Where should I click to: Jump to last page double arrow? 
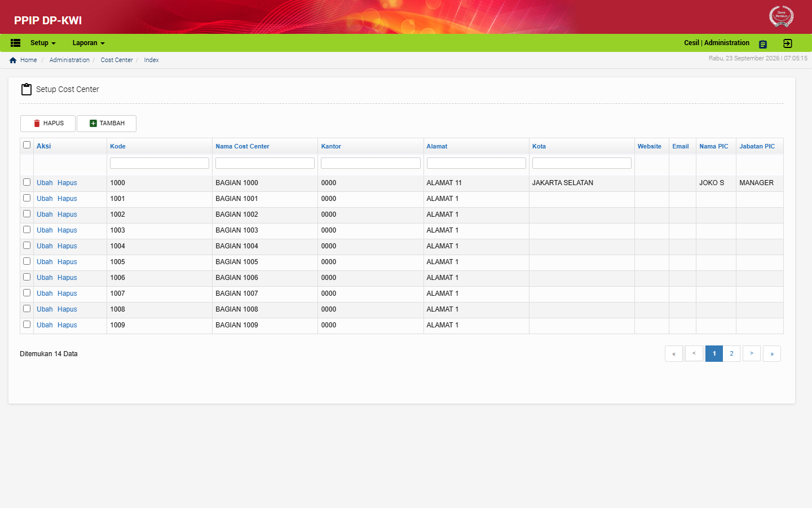coord(772,353)
